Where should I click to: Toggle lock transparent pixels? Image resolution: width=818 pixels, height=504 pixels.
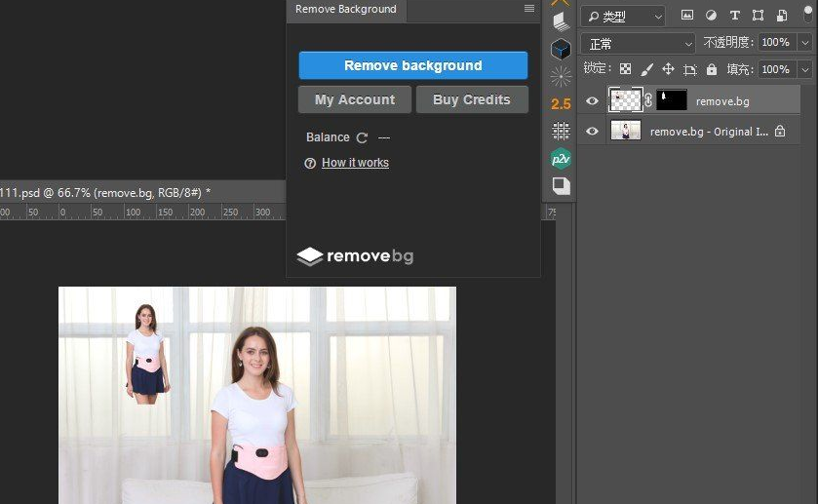click(x=626, y=69)
